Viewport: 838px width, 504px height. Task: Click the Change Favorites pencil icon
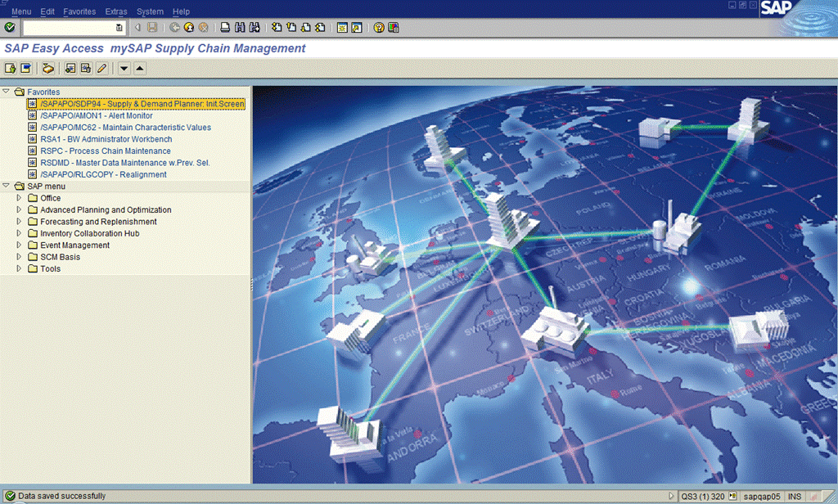101,69
